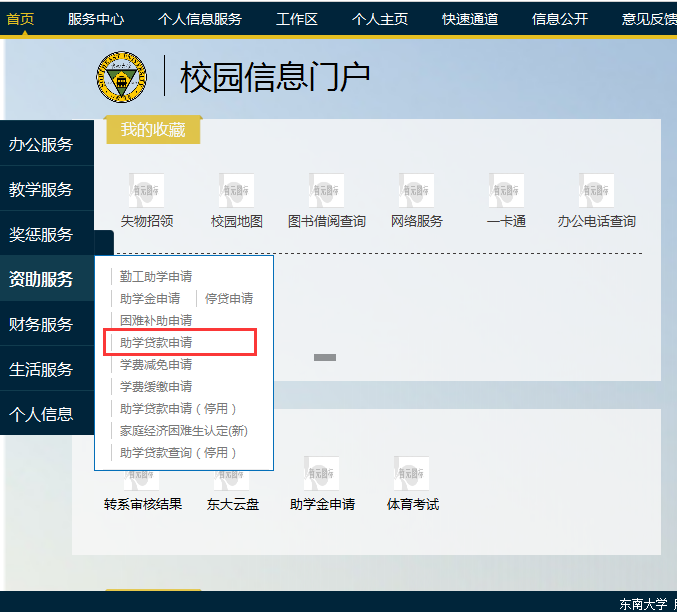Click the university logo emblem
677x612 pixels.
(122, 77)
